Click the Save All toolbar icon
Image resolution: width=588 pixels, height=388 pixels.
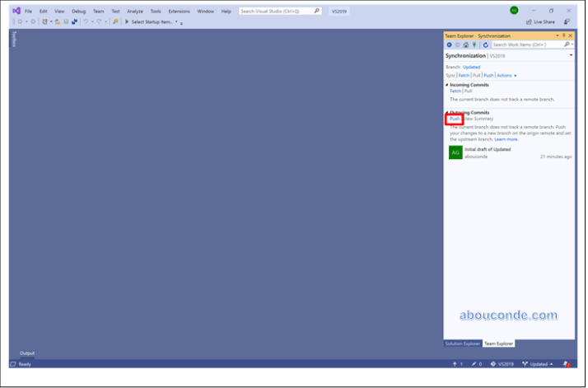72,21
